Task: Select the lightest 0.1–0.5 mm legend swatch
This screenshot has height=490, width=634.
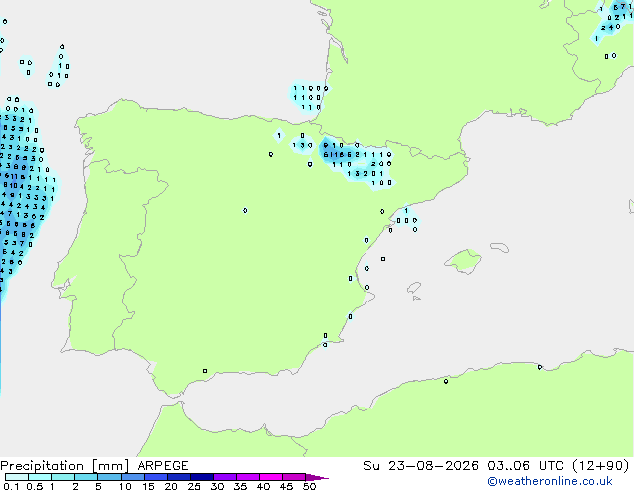Action: pos(17,477)
